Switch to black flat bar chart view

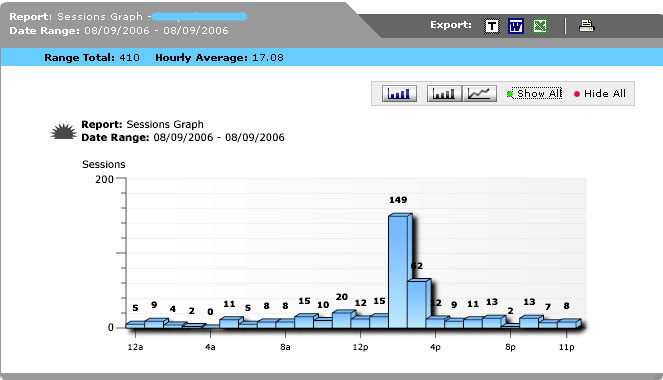[444, 93]
